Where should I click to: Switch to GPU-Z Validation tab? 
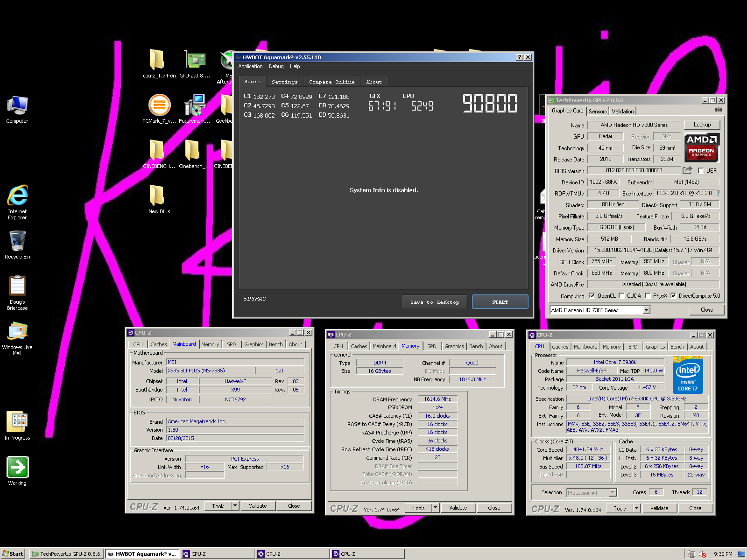(623, 112)
